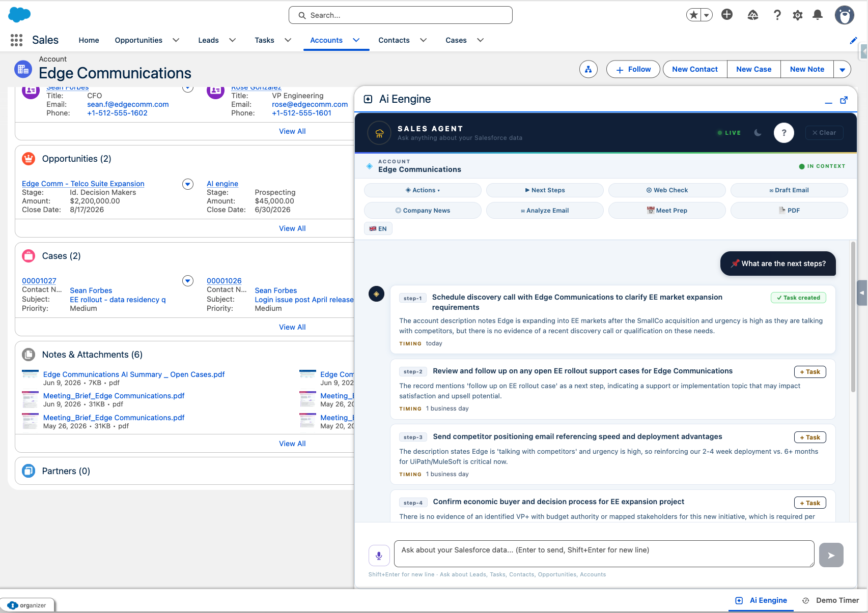Open the Sales Agent help button
The height and width of the screenshot is (613, 868).
pos(784,133)
